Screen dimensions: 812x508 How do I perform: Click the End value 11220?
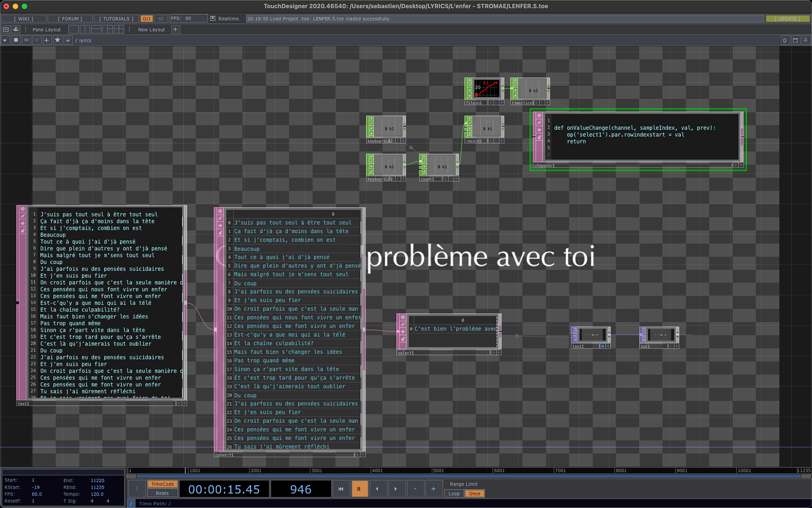coord(97,480)
